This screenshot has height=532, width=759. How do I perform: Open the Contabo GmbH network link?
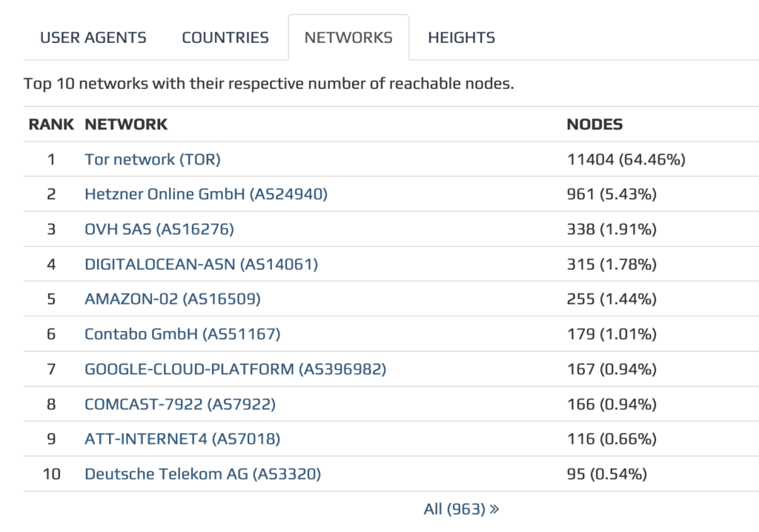click(x=183, y=333)
